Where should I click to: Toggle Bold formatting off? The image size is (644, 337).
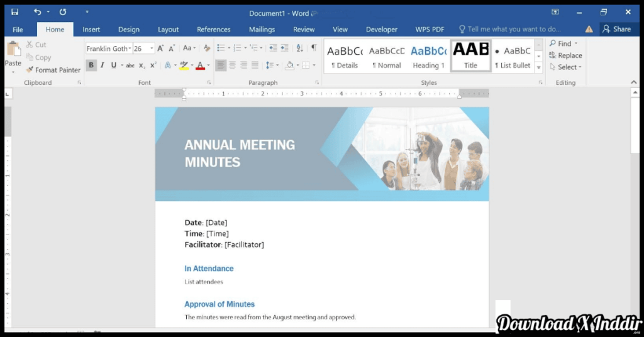pyautogui.click(x=91, y=65)
